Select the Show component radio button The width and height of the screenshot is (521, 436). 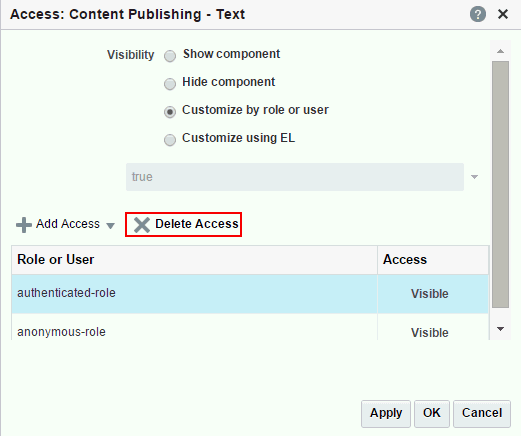[170, 56]
